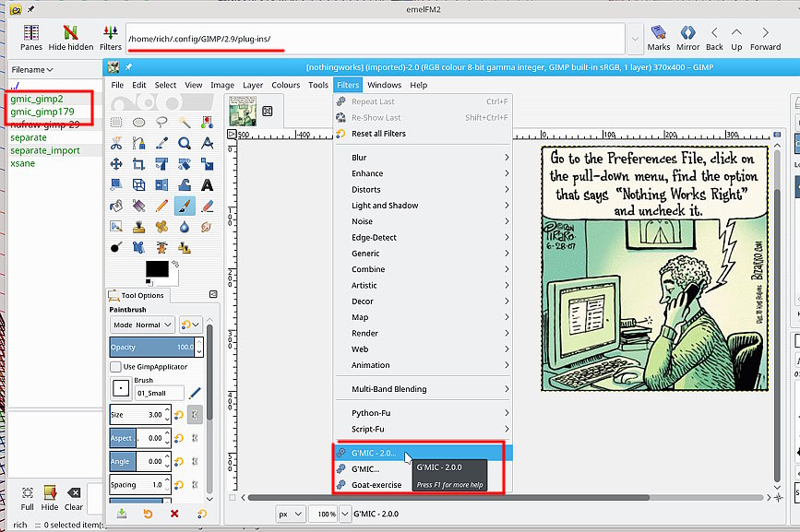Open the px unit dropdown
This screenshot has width=800, height=532.
pos(291,514)
